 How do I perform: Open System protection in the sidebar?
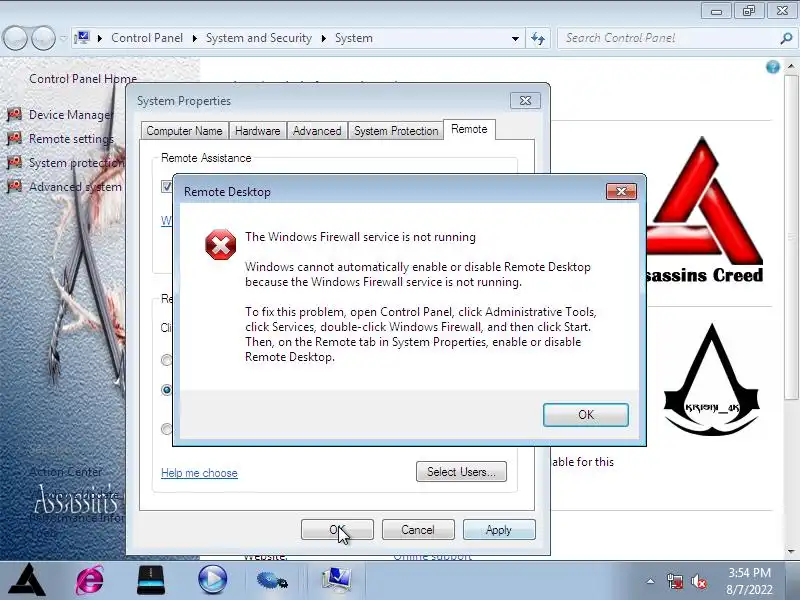coord(76,163)
